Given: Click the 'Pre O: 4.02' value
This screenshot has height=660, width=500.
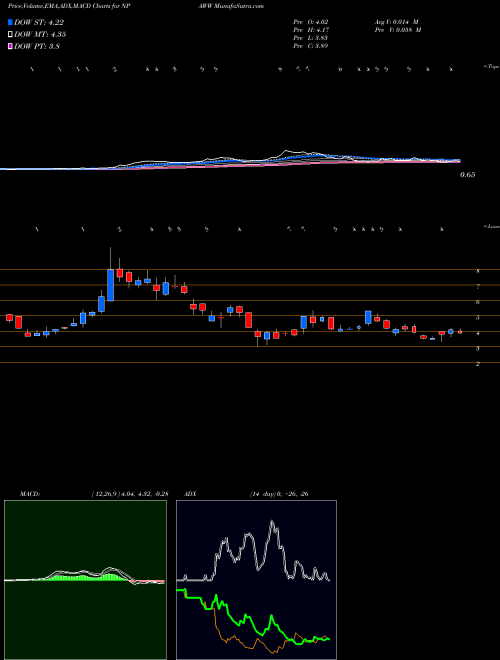Looking at the screenshot, I should 311,22.
